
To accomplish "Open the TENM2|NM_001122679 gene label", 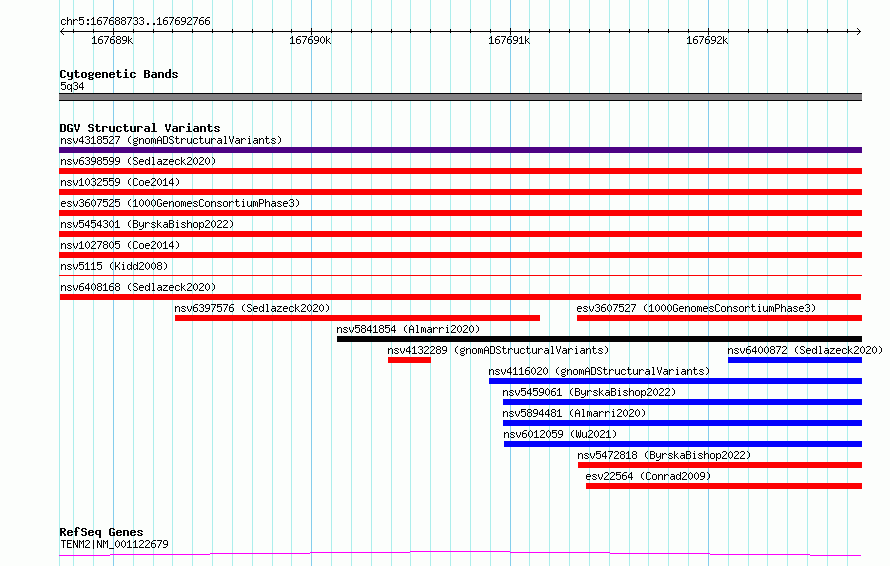I will pos(114,544).
